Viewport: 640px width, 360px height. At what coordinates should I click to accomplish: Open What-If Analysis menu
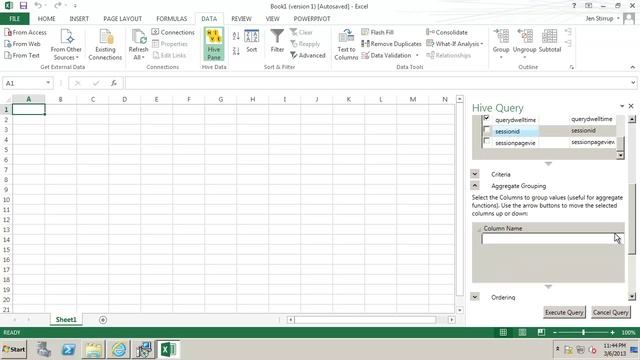point(455,44)
